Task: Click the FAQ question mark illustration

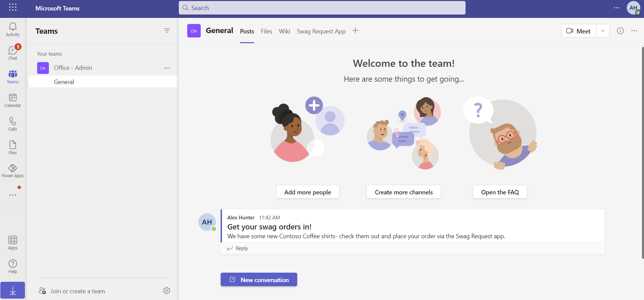Action: (500, 133)
